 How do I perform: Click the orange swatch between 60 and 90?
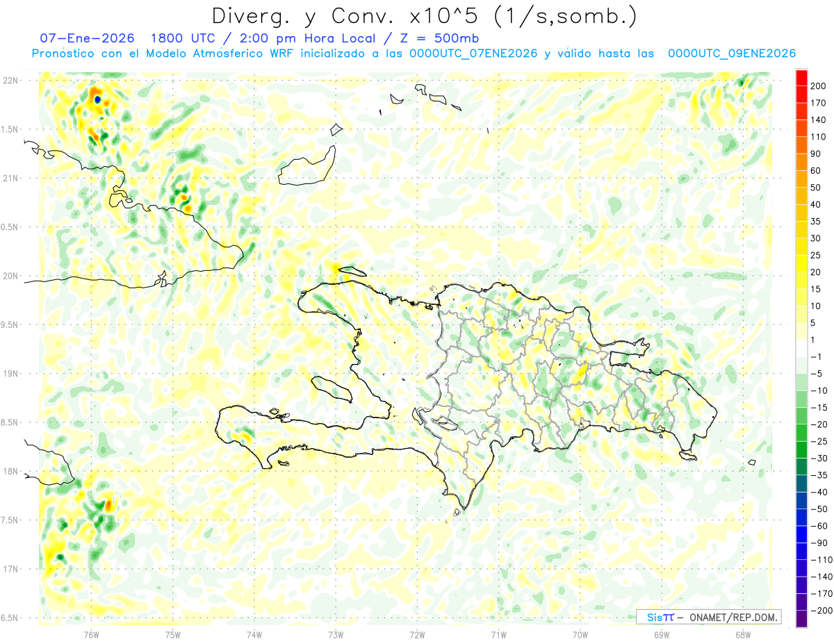801,162
